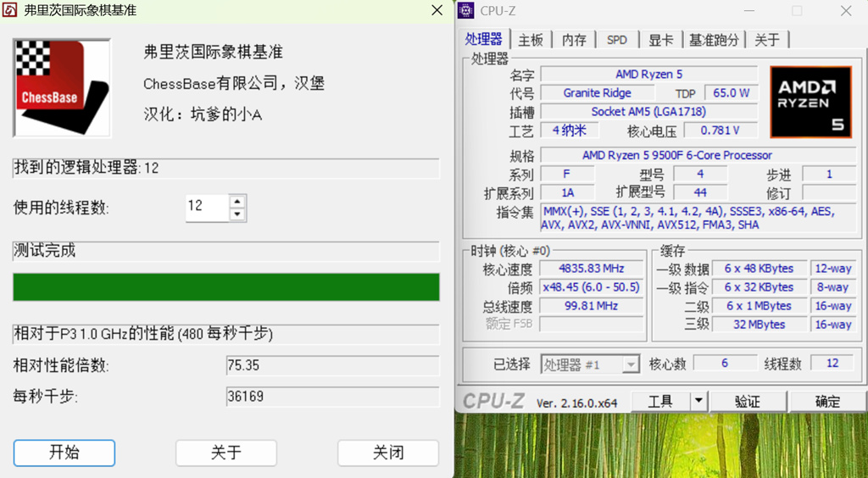Close the CPU-Z window

tap(847, 10)
